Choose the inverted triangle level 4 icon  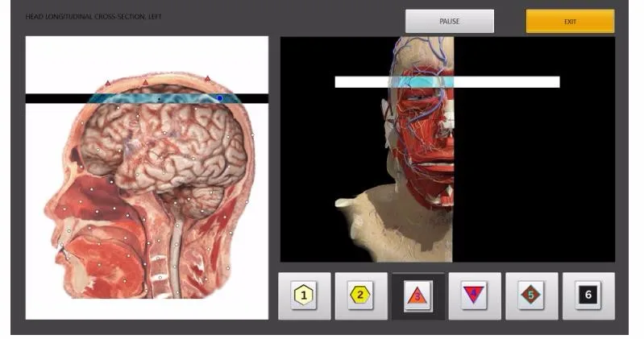pos(475,296)
